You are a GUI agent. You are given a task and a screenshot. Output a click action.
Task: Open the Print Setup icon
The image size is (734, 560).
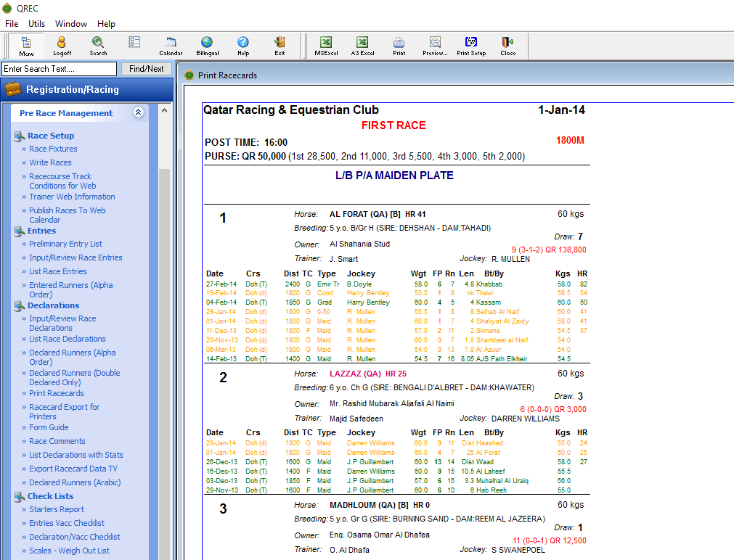(x=471, y=46)
